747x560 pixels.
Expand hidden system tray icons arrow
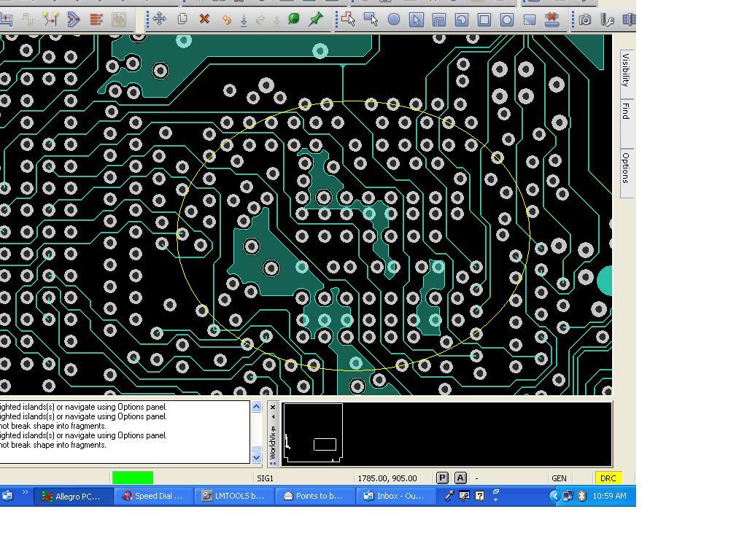pyautogui.click(x=554, y=496)
